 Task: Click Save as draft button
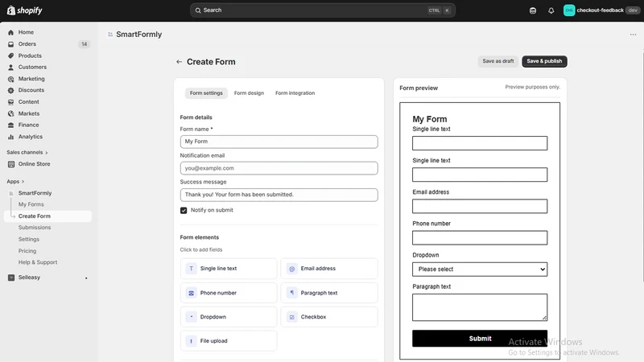pyautogui.click(x=497, y=61)
